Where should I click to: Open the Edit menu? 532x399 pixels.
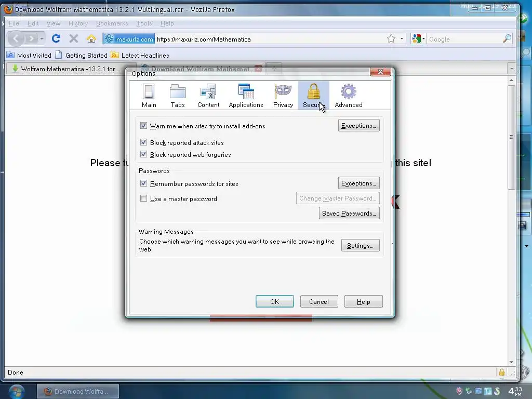tap(33, 23)
